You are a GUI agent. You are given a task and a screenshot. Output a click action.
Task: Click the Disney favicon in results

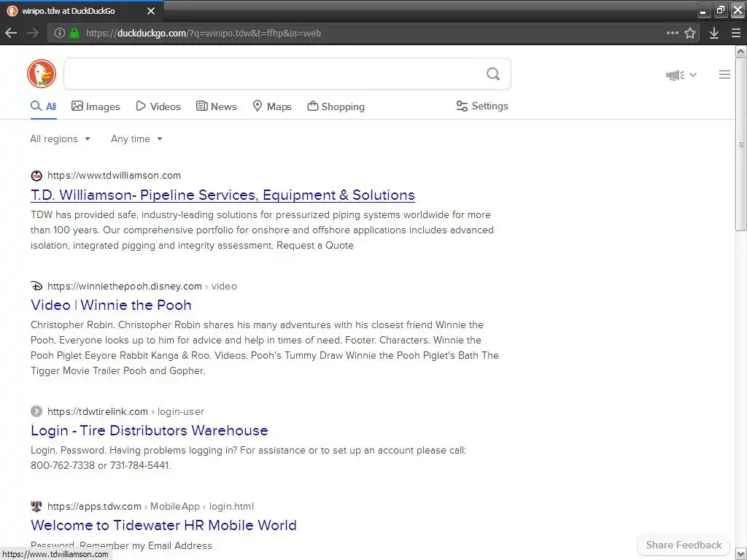click(36, 286)
